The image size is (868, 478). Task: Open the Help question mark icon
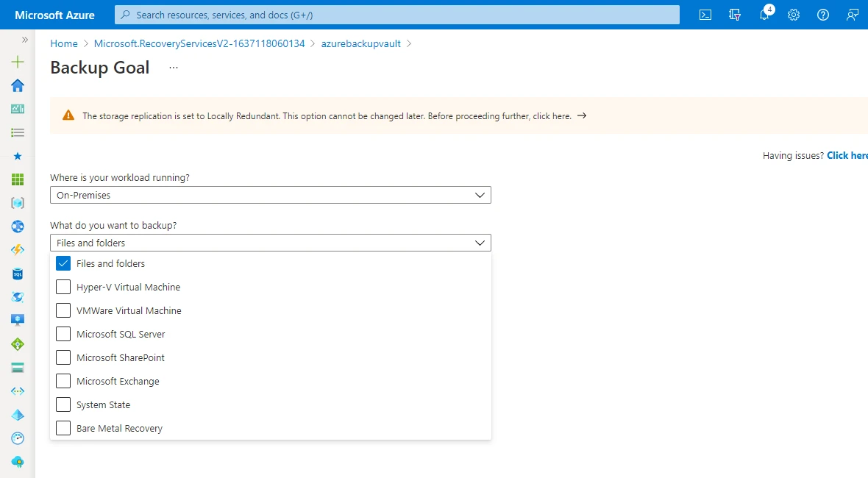(x=822, y=15)
